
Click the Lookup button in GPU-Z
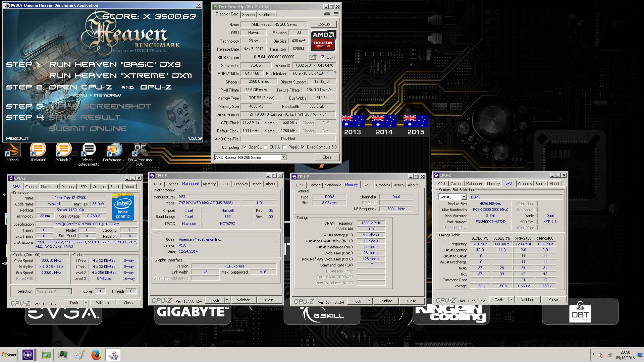tap(324, 24)
